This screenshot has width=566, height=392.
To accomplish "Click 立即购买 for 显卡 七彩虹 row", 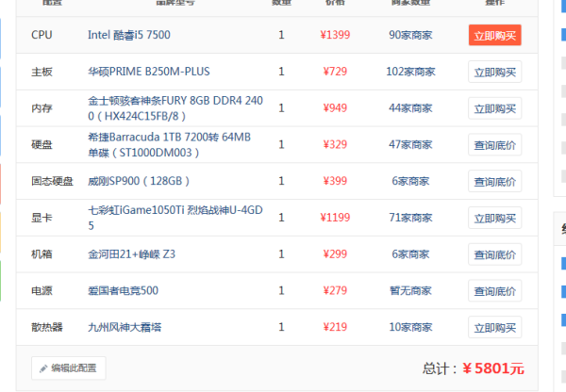I will coord(494,218).
